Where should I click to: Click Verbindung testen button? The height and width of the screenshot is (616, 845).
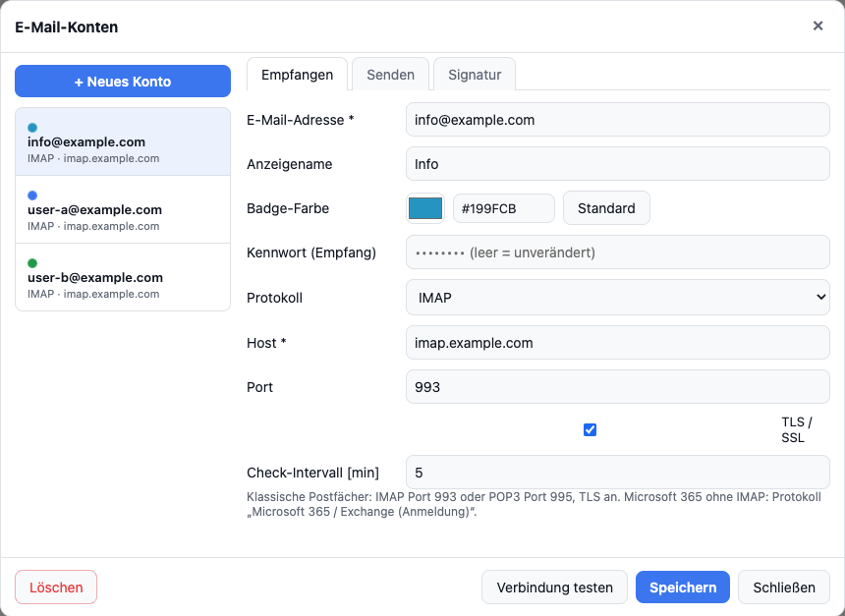coord(554,588)
